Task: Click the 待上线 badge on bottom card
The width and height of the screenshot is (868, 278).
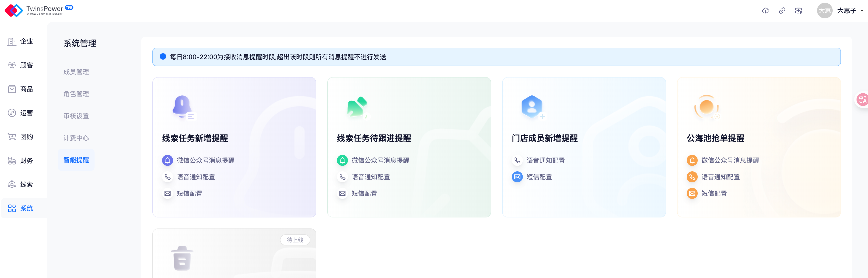Action: [x=295, y=240]
